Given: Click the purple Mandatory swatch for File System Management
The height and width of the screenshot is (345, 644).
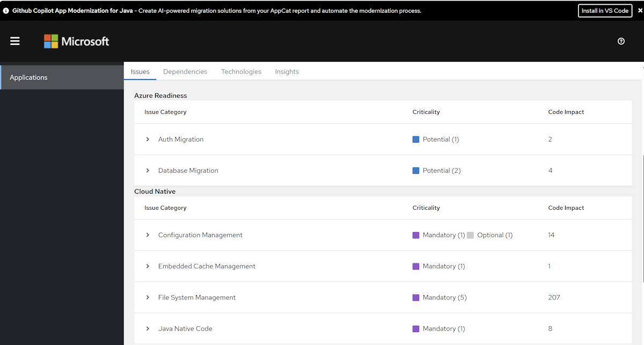Looking at the screenshot, I should pyautogui.click(x=416, y=298).
